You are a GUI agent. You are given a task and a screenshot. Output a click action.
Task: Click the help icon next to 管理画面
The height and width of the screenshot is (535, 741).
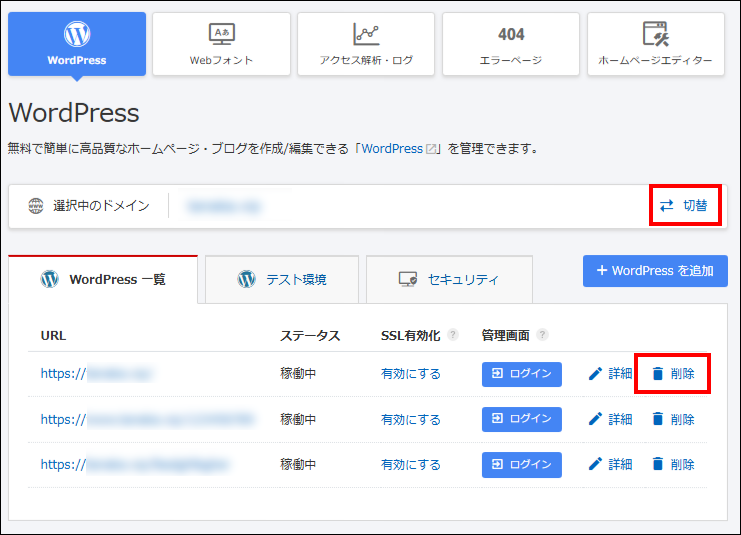[543, 335]
